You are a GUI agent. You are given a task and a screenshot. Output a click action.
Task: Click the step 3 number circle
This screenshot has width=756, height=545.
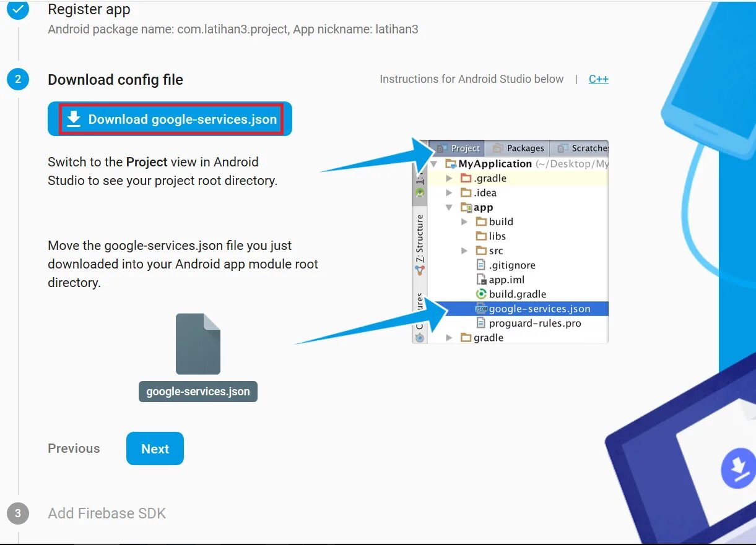pos(18,513)
